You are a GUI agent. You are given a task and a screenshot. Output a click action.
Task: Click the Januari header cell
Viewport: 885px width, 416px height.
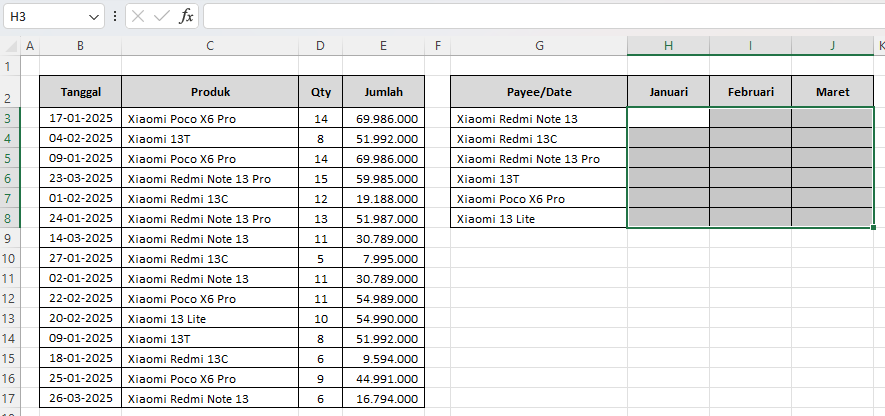(x=668, y=91)
